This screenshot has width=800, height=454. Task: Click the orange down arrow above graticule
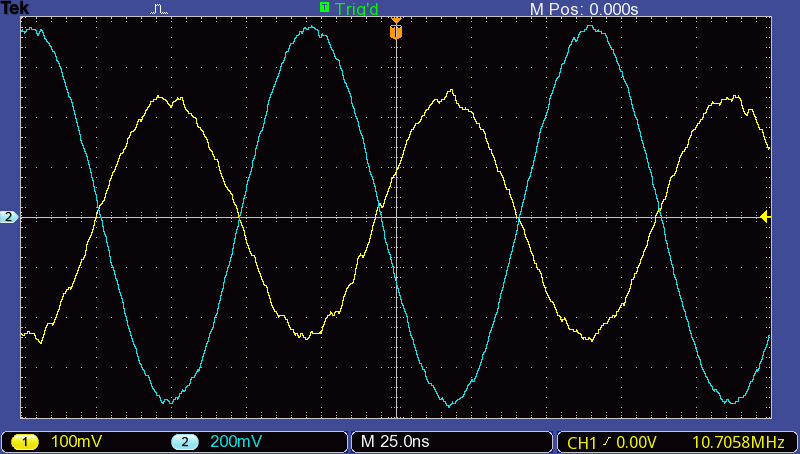396,20
